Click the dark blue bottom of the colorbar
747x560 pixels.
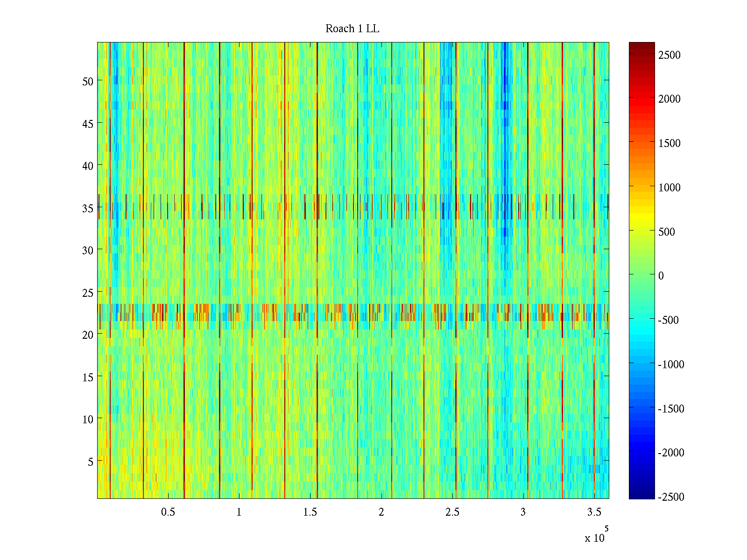(641, 495)
